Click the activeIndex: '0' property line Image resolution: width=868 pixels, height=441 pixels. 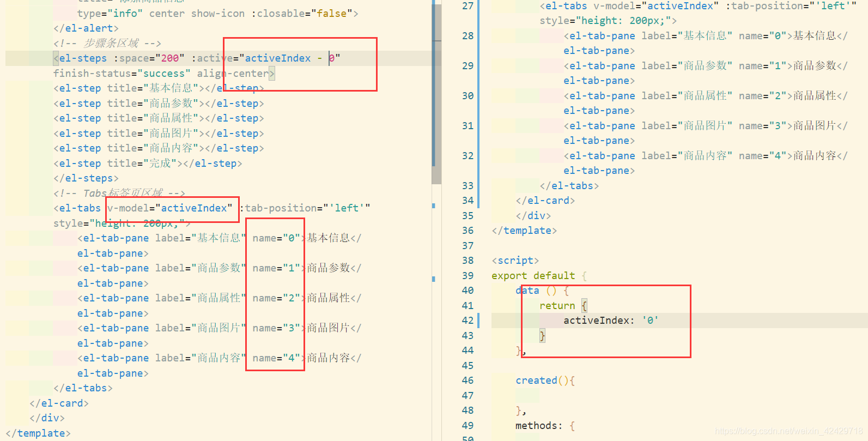pyautogui.click(x=611, y=321)
